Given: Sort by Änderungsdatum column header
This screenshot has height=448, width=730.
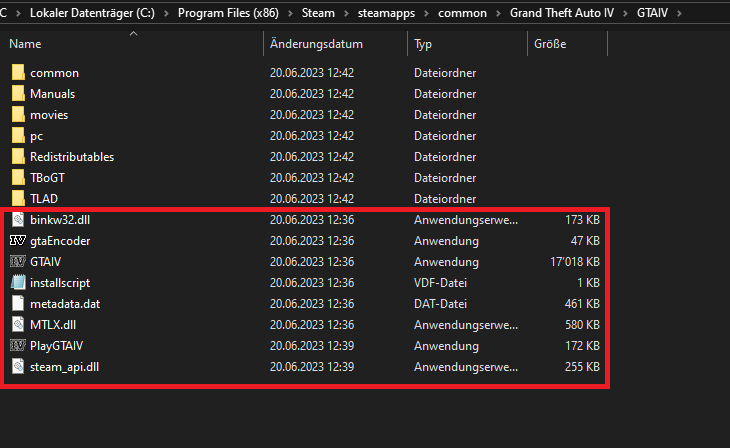Looking at the screenshot, I should click(x=316, y=45).
